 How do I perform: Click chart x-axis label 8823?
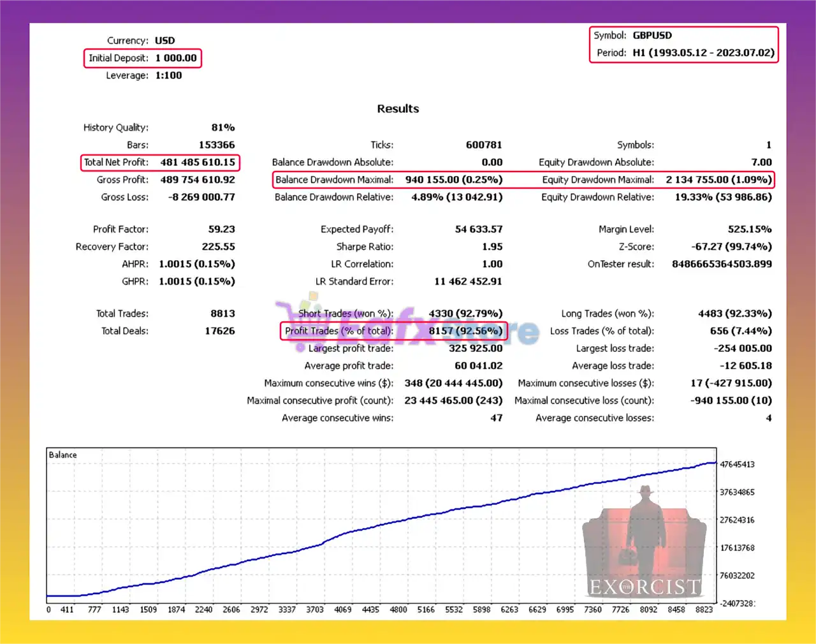tap(704, 610)
